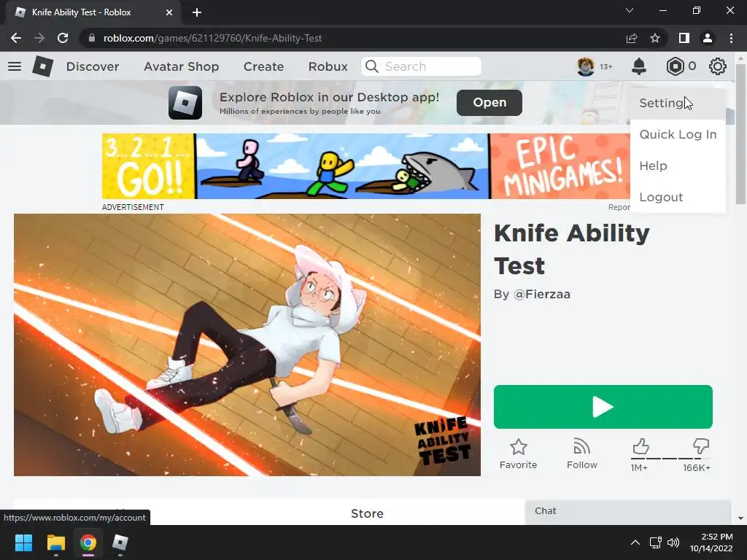Click the Roblox logo home icon
Image resolution: width=747 pixels, height=560 pixels.
pos(42,66)
